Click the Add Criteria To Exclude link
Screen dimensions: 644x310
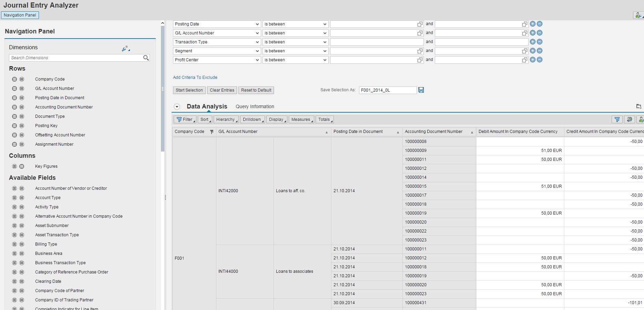(195, 77)
